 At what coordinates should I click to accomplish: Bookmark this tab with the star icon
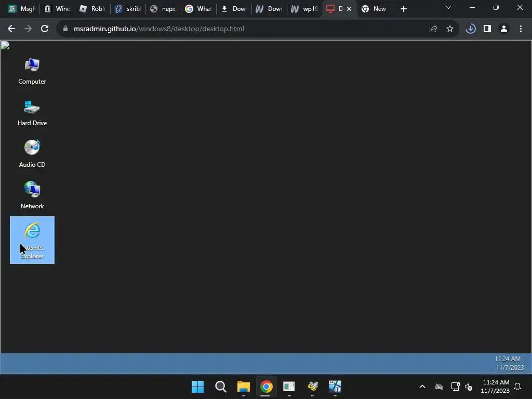tap(449, 29)
